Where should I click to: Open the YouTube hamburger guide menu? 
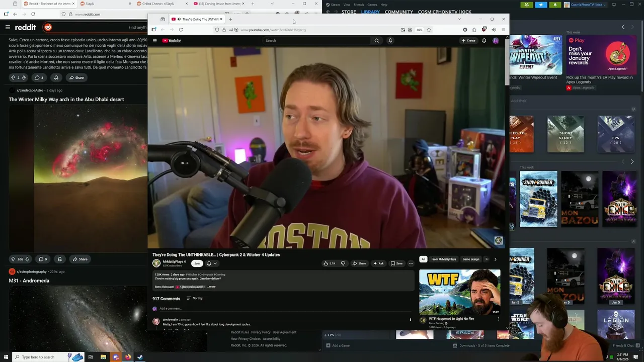[x=155, y=41]
